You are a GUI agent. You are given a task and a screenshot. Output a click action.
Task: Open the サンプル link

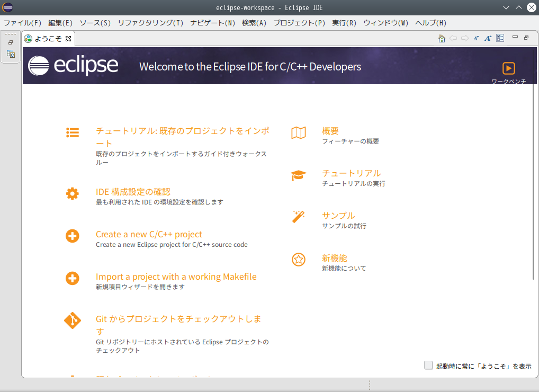[x=338, y=216]
